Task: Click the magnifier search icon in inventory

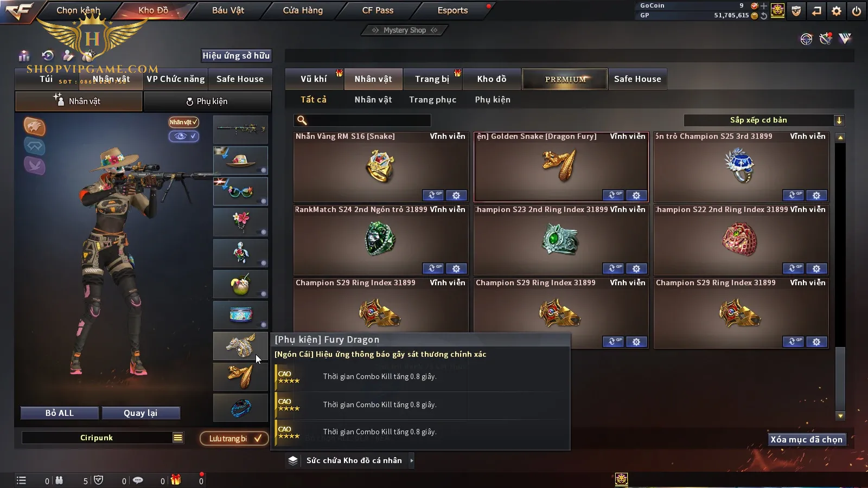Action: [302, 120]
